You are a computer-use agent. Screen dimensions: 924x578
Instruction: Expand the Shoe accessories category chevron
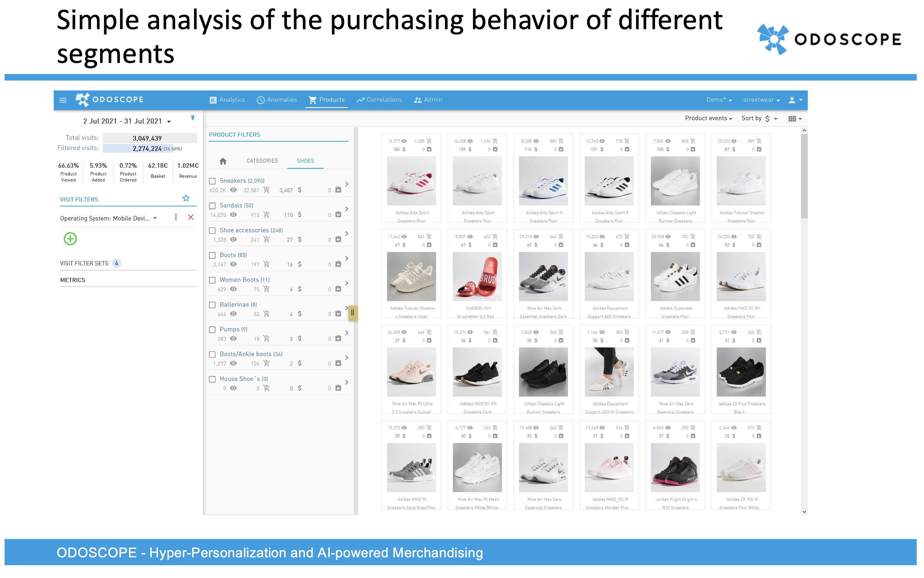click(346, 234)
